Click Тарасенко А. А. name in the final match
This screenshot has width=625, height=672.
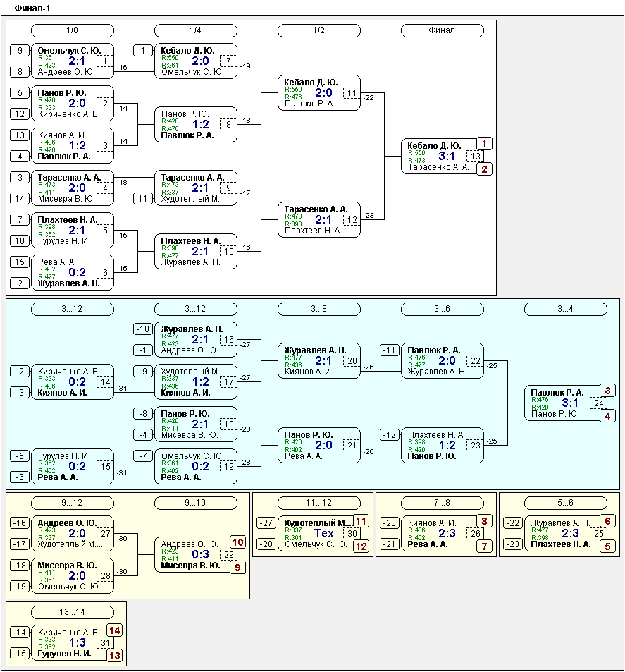click(438, 167)
